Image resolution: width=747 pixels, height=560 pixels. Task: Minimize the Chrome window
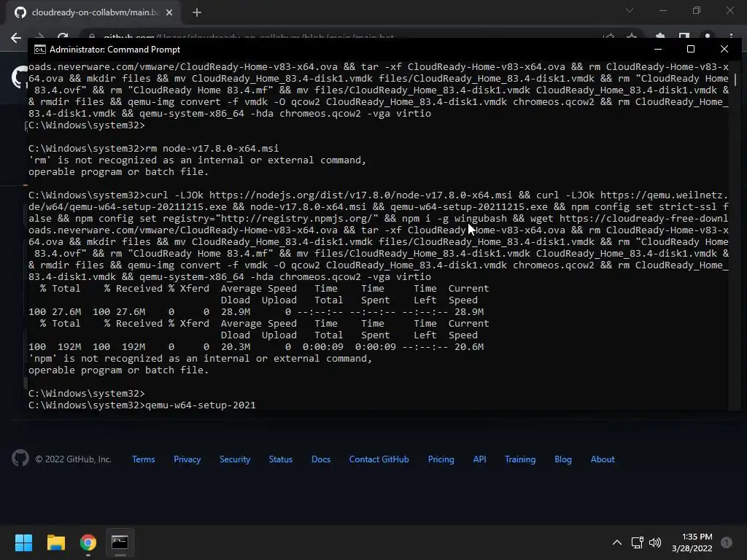pos(662,10)
